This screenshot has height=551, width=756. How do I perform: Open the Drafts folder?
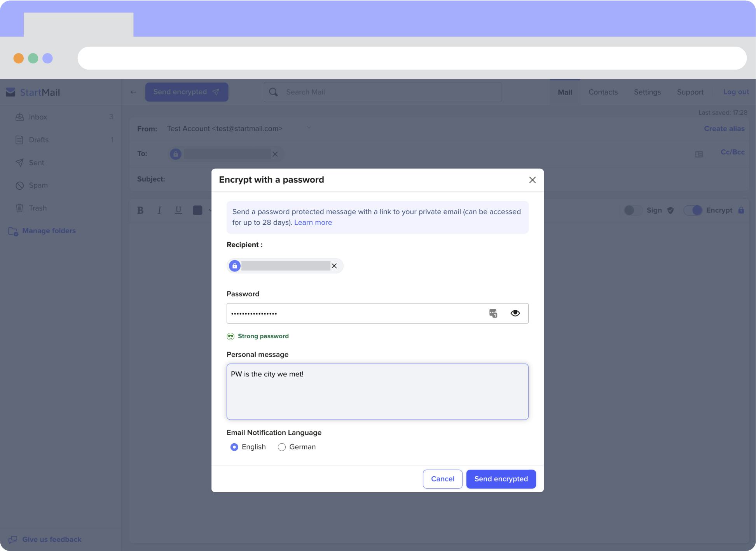pos(39,140)
